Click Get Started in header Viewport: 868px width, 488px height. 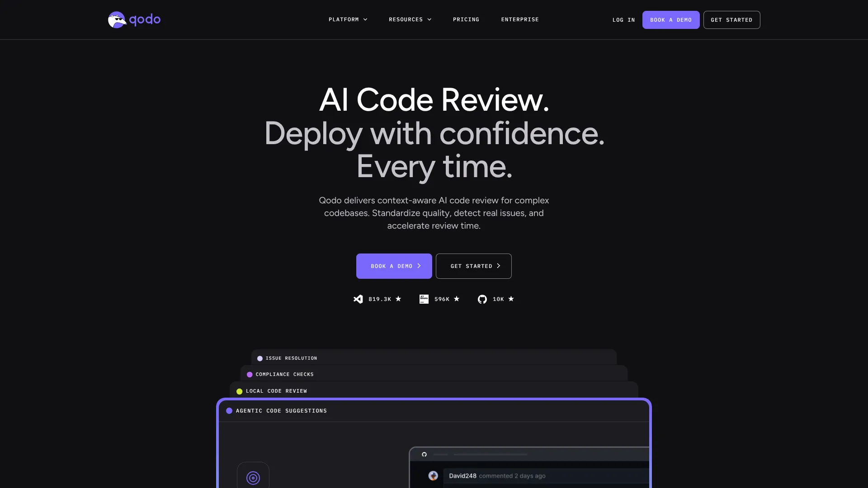[732, 20]
